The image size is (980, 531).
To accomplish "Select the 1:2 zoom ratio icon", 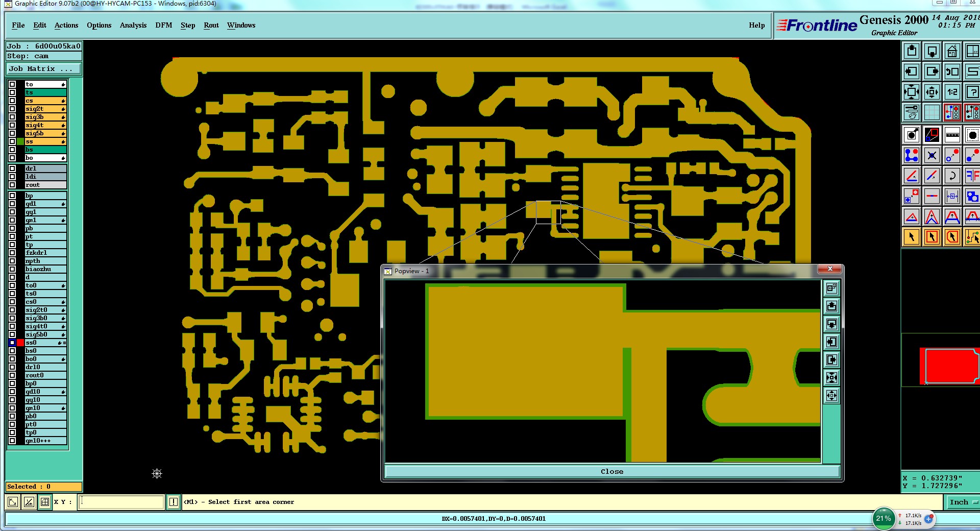I will [952, 92].
